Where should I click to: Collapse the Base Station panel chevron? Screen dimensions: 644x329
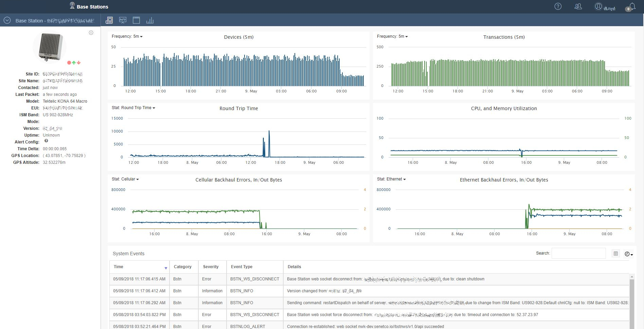click(x=7, y=20)
